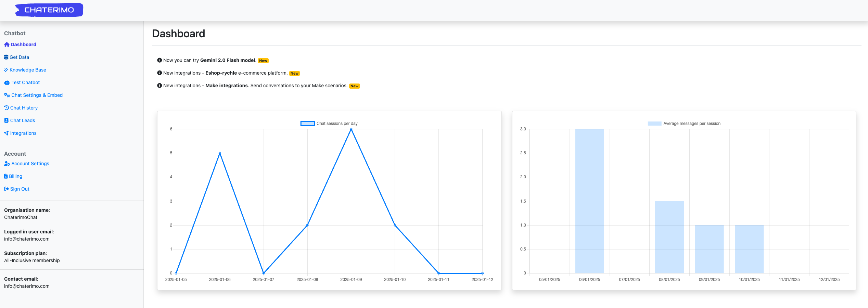
Task: Click the 06/01/2025 bar in messages chart
Action: coord(589,201)
